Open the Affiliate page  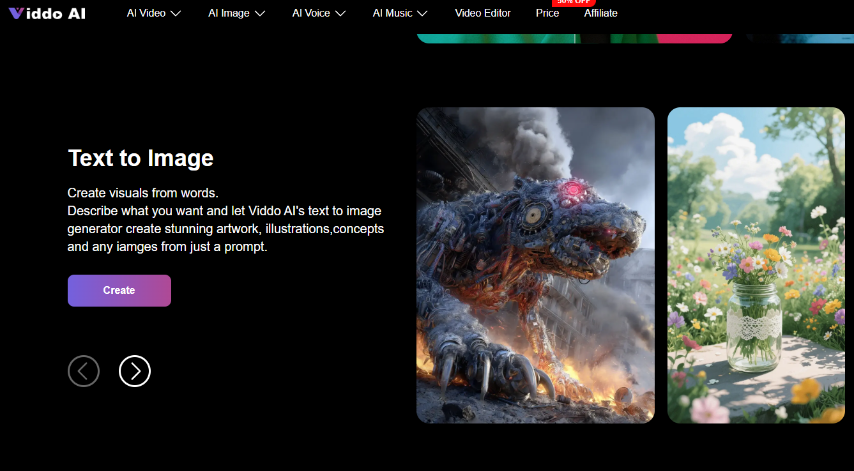pos(601,13)
